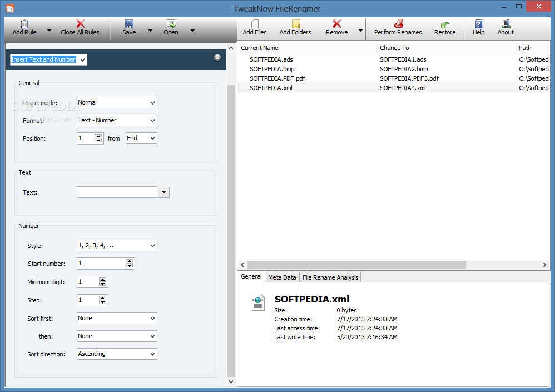Click the Start number field
555x392 pixels.
point(101,264)
